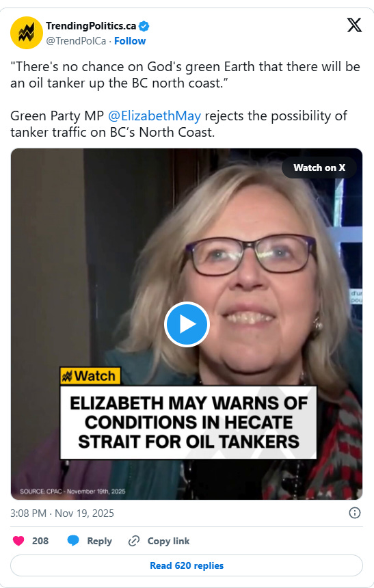Open Read 620 replies
374x588 pixels.
tap(187, 565)
